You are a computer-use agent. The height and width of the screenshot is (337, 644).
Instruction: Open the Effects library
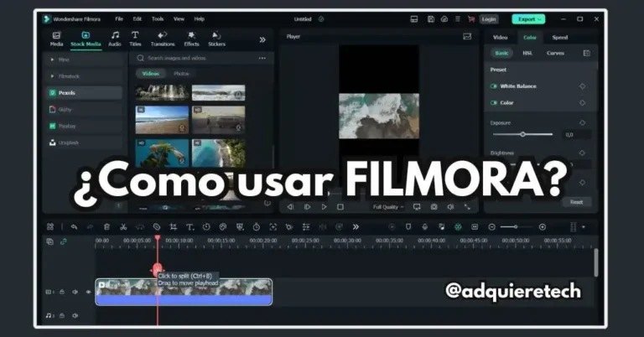click(191, 39)
